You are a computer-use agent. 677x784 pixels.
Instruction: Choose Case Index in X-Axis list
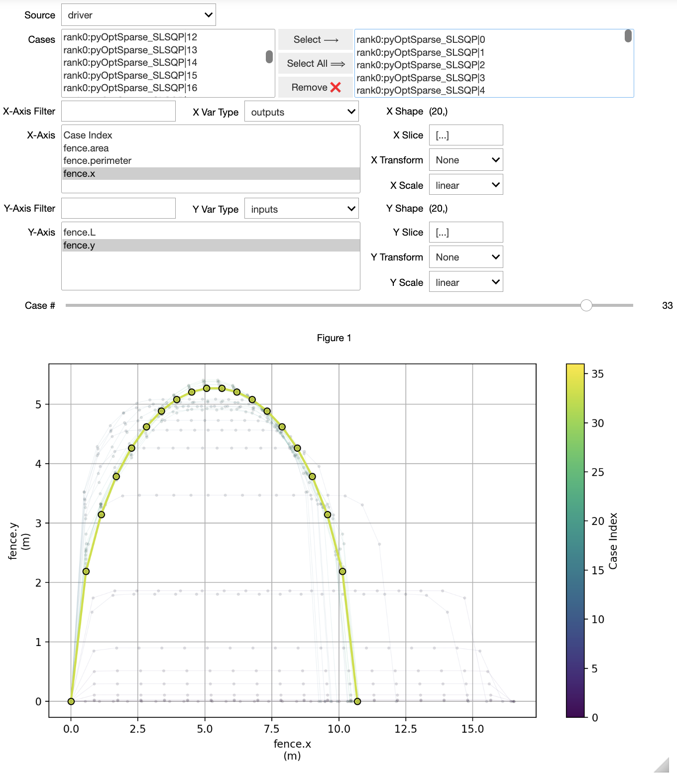coord(211,135)
